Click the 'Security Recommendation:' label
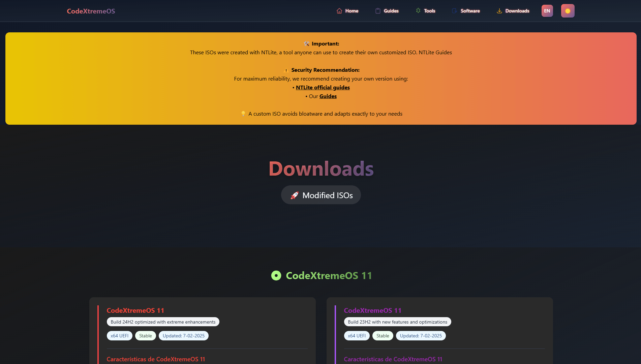 pos(325,70)
